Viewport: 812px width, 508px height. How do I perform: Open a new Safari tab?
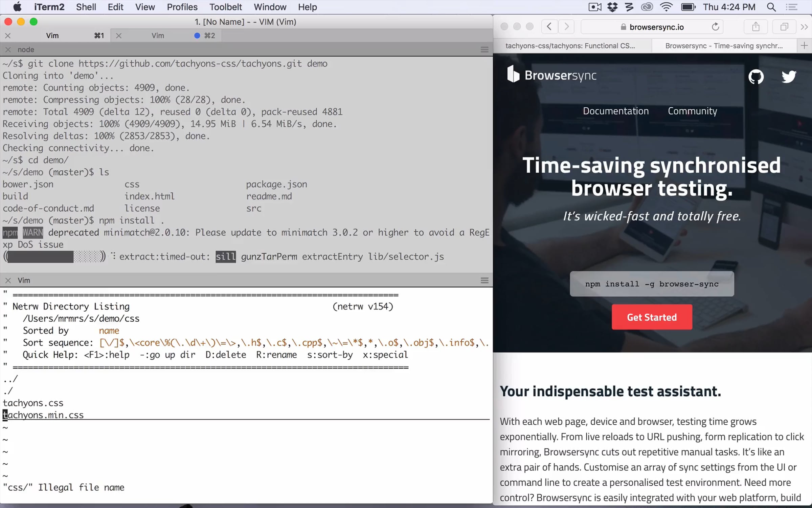tap(804, 46)
